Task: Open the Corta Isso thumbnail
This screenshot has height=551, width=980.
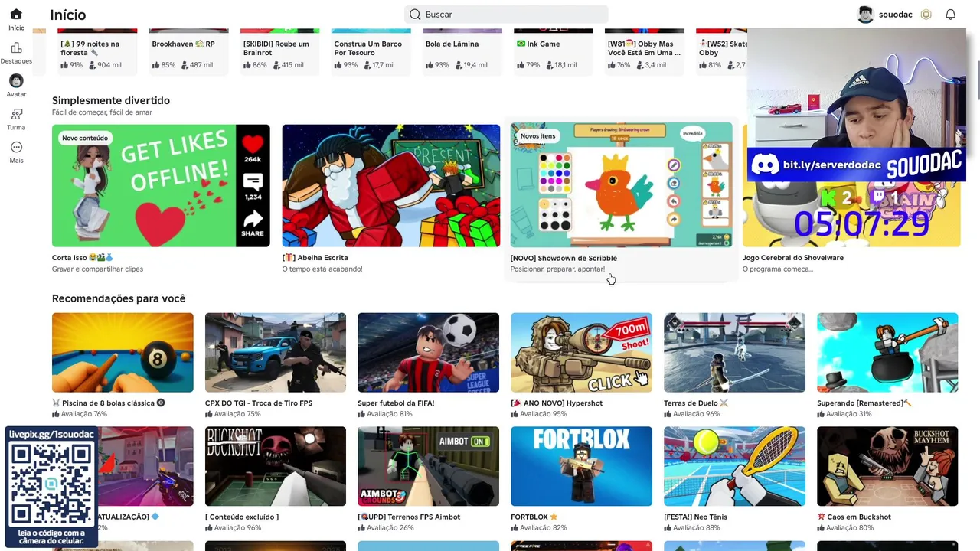Action: (161, 185)
